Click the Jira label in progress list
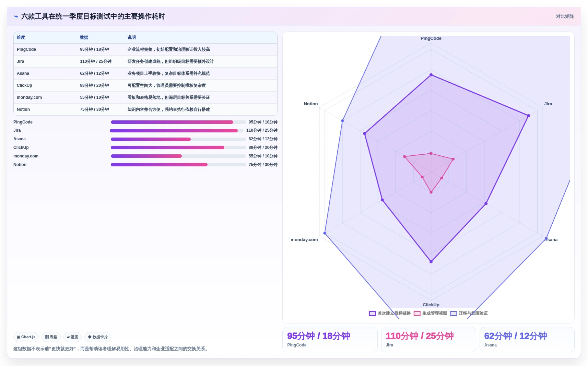 tap(17, 130)
